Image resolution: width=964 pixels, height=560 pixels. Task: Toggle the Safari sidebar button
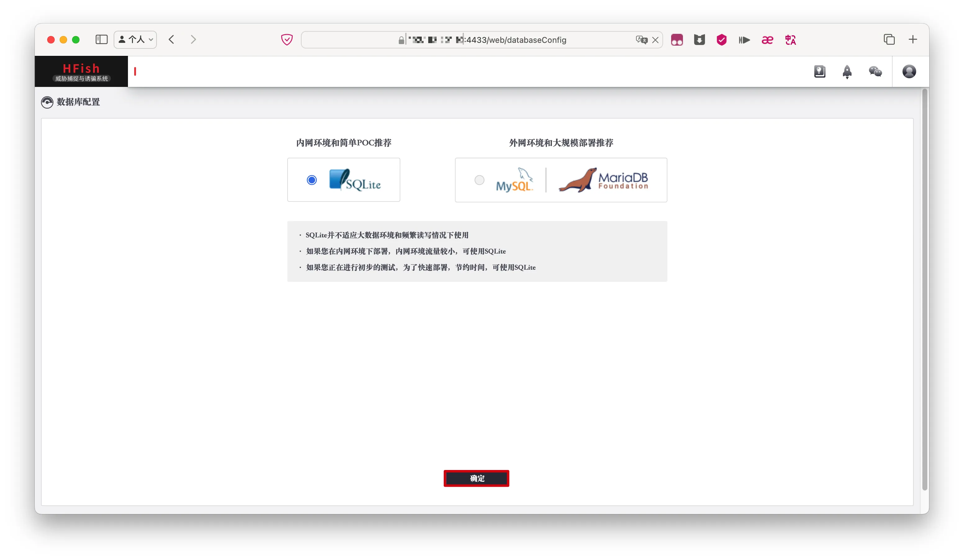[x=101, y=39]
